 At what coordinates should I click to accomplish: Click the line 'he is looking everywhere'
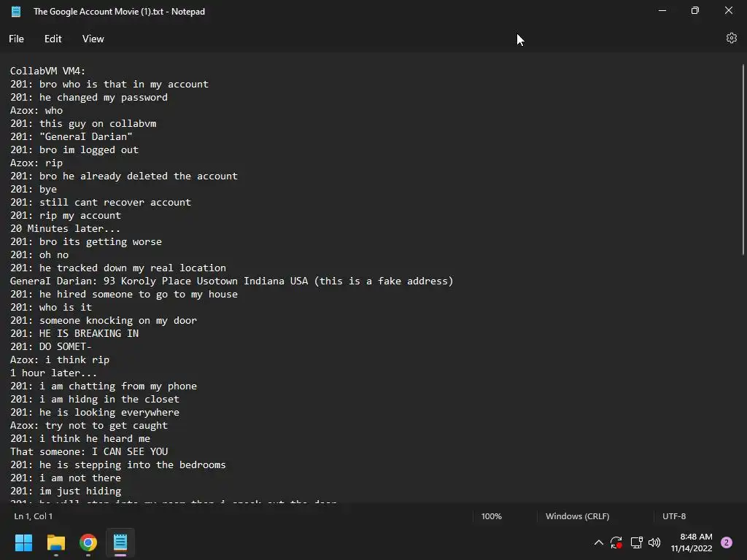pyautogui.click(x=95, y=413)
